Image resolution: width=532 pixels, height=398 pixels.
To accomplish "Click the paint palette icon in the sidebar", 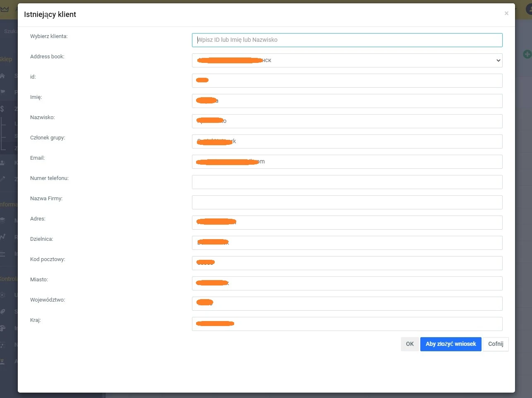I will [x=2, y=328].
